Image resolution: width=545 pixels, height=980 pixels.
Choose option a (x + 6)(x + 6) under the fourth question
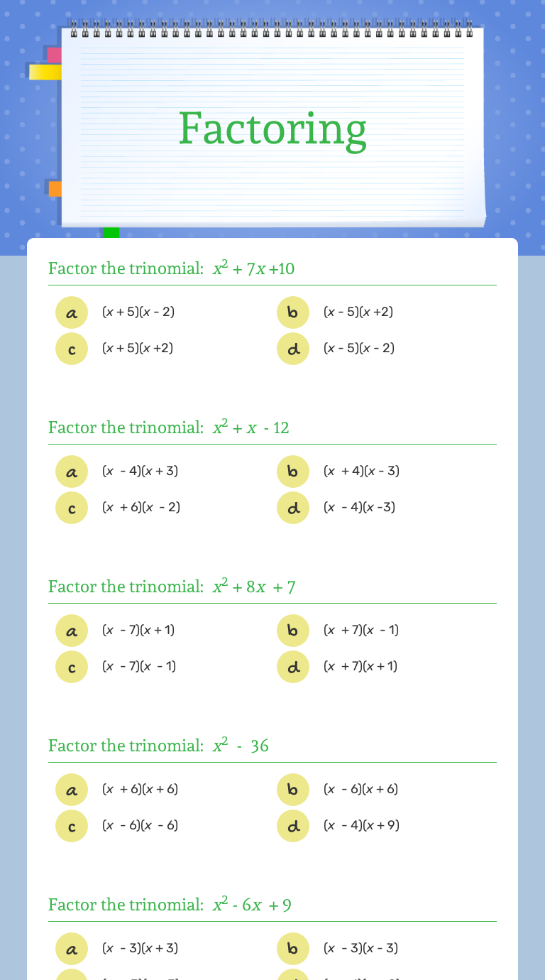[x=72, y=790]
